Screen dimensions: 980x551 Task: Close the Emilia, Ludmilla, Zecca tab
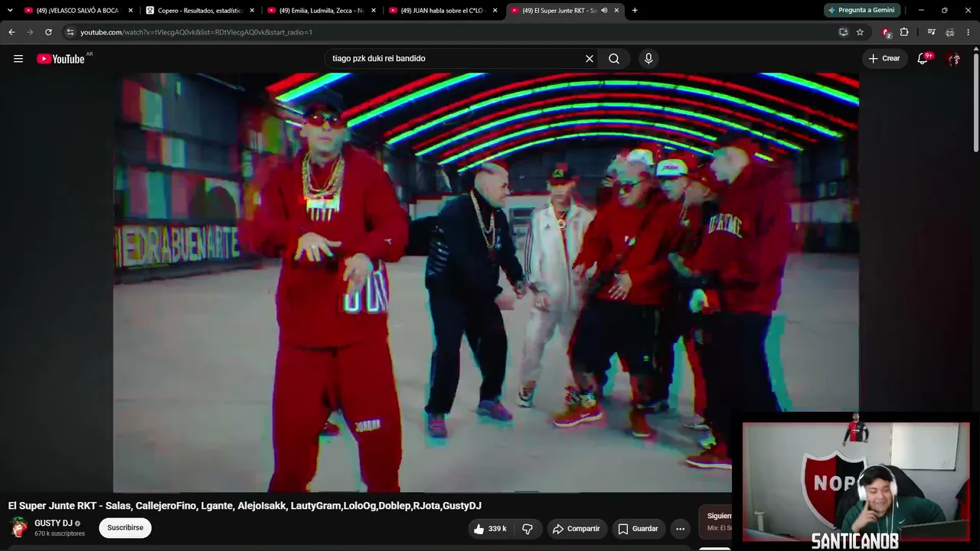tap(374, 11)
